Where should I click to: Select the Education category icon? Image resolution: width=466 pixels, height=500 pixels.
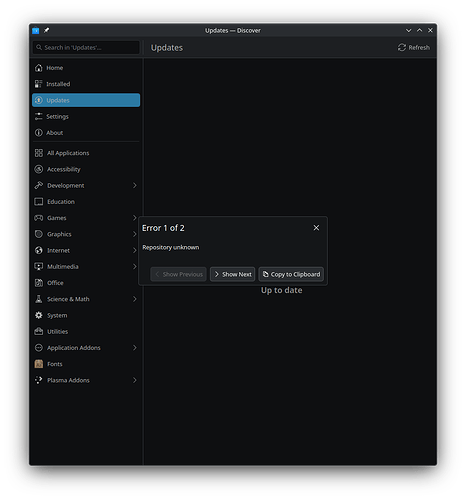pyautogui.click(x=39, y=202)
